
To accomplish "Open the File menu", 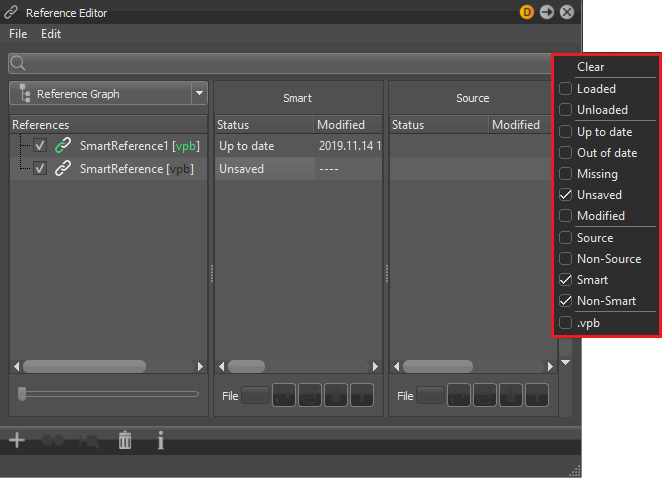I will pos(18,34).
